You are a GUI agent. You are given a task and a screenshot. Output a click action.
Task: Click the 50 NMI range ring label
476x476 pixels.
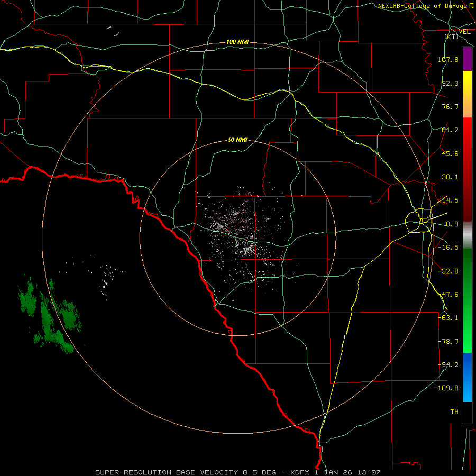click(237, 140)
